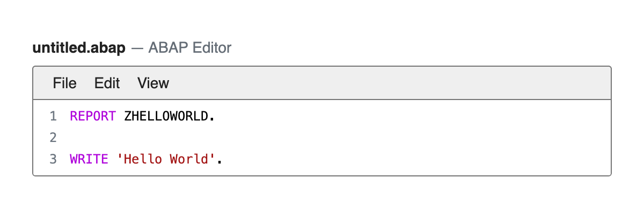Click the period ending line 3

tap(219, 159)
